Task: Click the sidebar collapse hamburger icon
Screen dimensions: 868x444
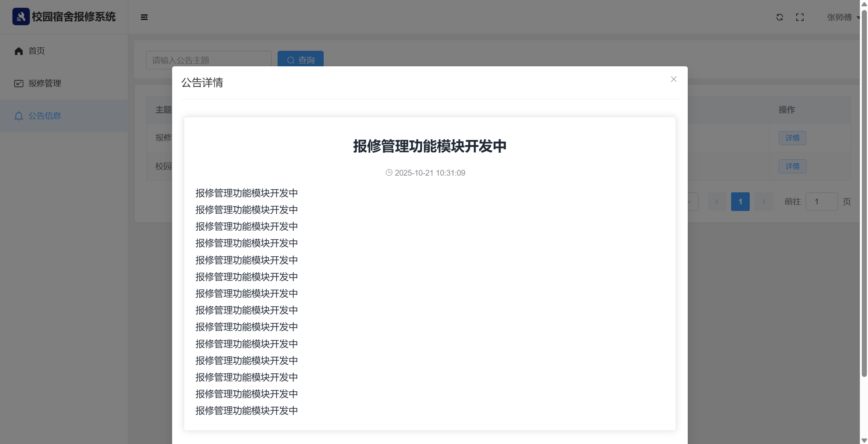Action: [x=144, y=17]
